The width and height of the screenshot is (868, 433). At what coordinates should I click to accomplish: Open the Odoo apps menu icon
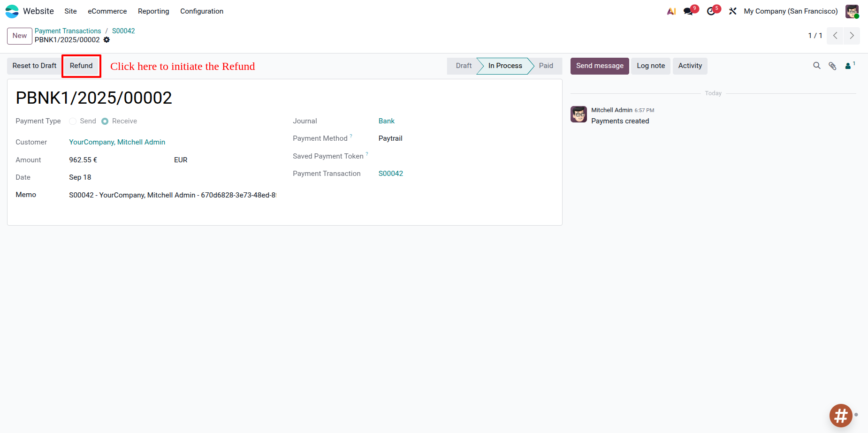click(11, 11)
